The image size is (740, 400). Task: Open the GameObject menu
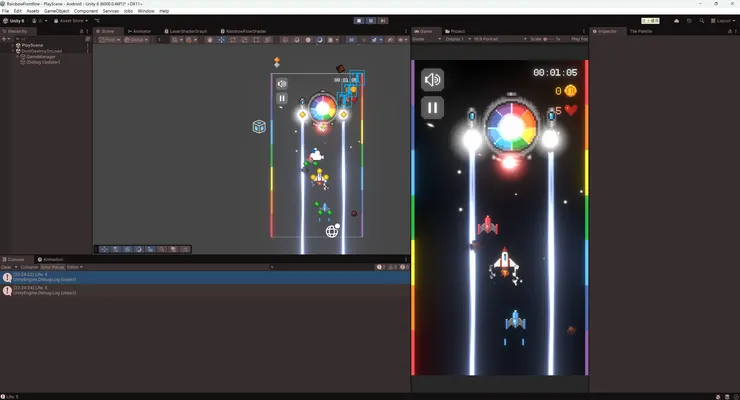point(57,11)
